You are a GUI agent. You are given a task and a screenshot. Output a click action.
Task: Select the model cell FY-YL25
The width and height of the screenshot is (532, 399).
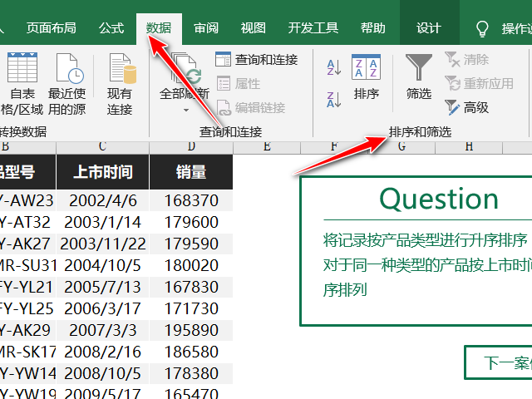click(x=27, y=308)
